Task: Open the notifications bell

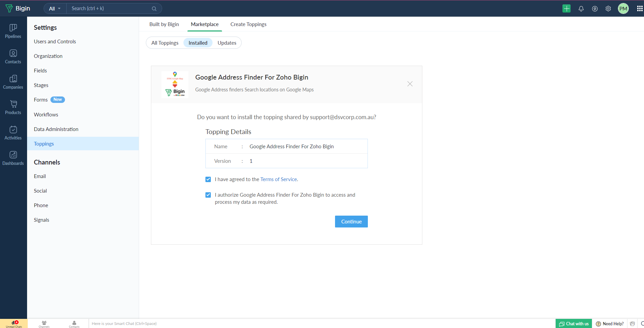Action: [581, 9]
